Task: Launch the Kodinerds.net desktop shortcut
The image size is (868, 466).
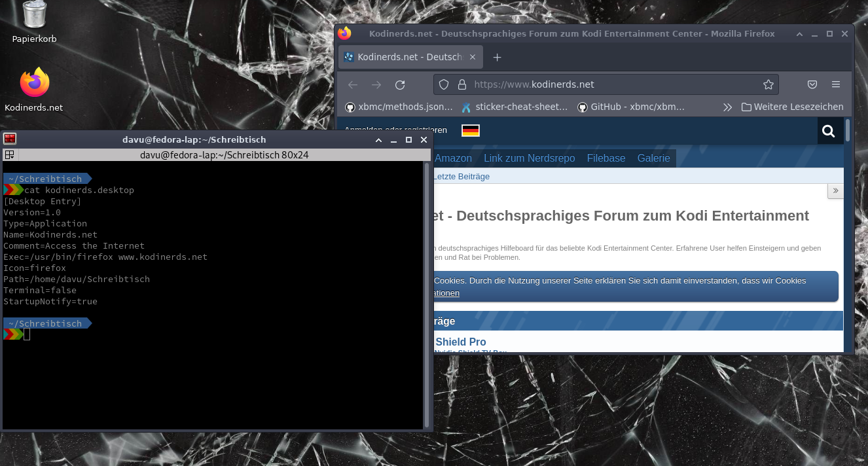Action: (34, 83)
